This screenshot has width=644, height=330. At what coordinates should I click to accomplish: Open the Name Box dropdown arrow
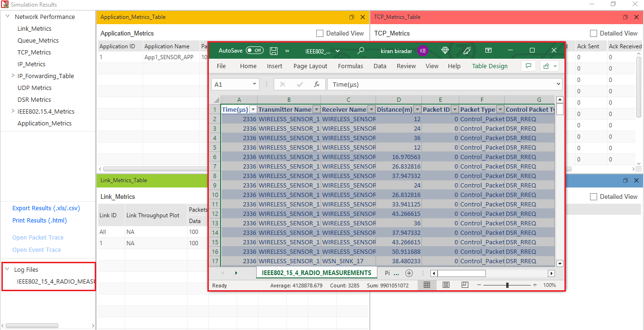(x=254, y=84)
